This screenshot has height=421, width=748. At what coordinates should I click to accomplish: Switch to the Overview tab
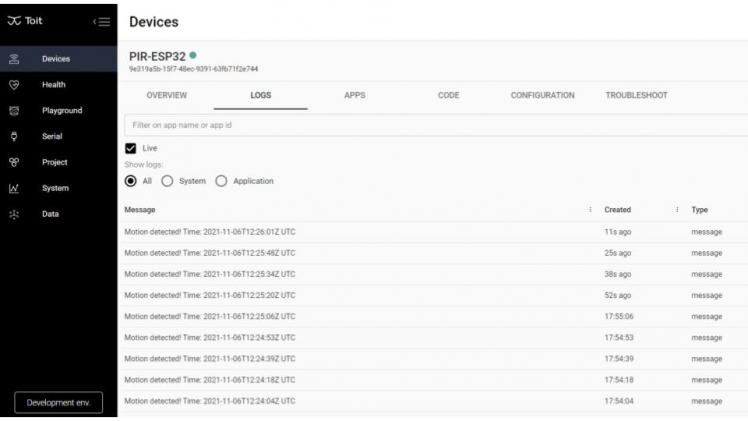point(166,95)
